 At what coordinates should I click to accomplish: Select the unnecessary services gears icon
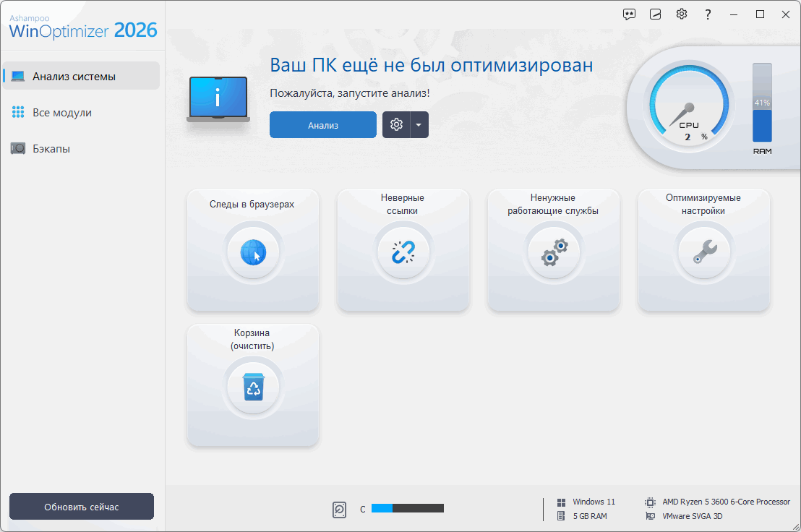coord(554,252)
